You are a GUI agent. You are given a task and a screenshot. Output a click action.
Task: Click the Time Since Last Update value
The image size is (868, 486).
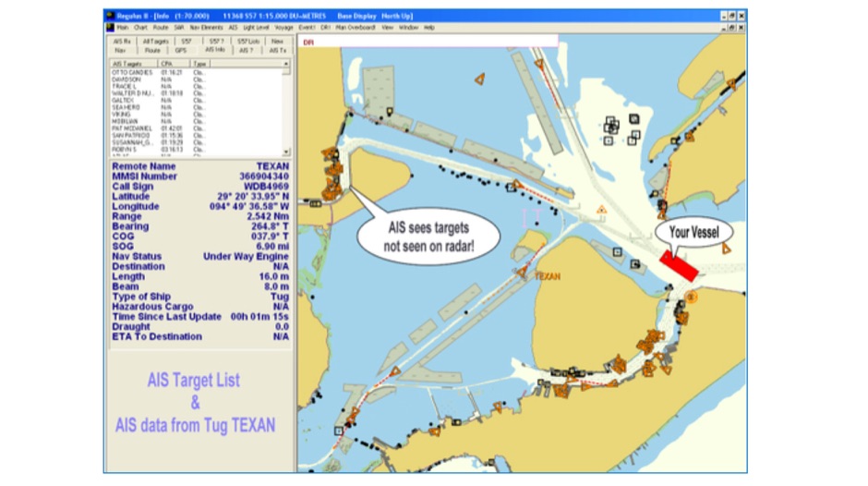(x=259, y=316)
